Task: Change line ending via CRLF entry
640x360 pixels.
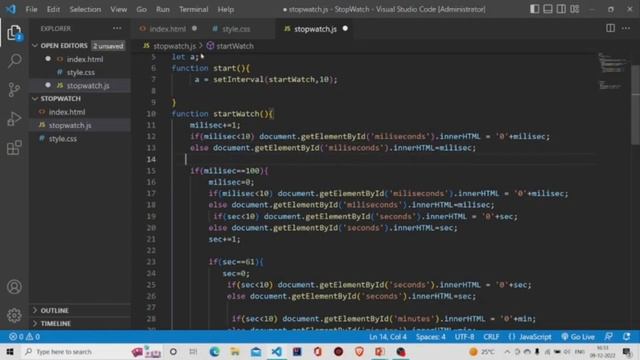Action: 491,337
